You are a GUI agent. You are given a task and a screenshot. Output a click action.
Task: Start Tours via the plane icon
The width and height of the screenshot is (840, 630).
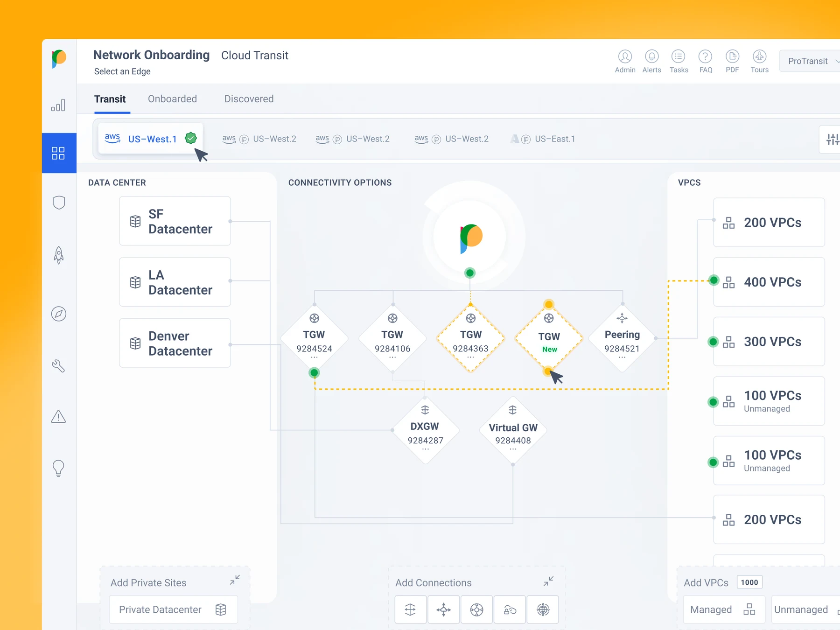pos(759,56)
